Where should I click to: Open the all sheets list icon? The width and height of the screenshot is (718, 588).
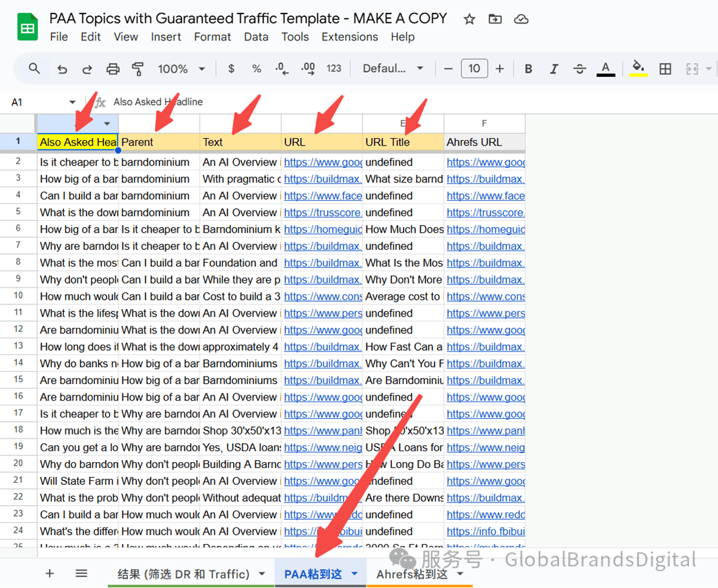pos(81,573)
